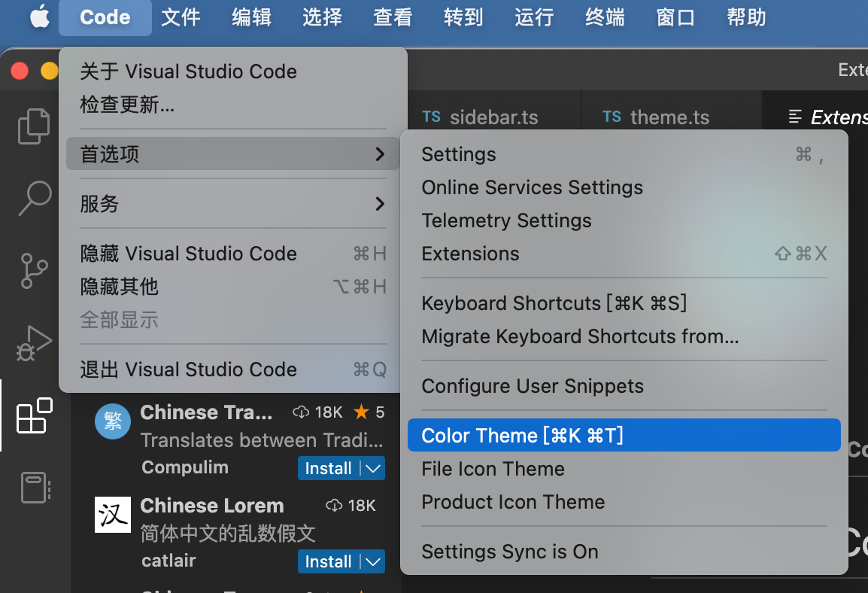Open the 查看 menu

point(393,17)
